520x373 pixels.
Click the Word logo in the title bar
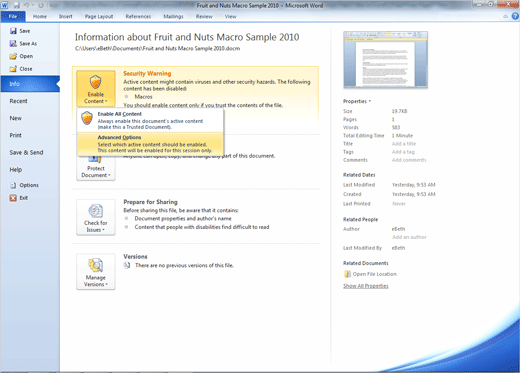(x=5, y=5)
